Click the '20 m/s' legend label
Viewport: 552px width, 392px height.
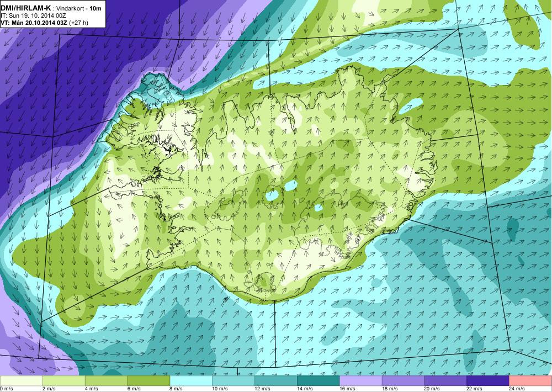(432, 389)
